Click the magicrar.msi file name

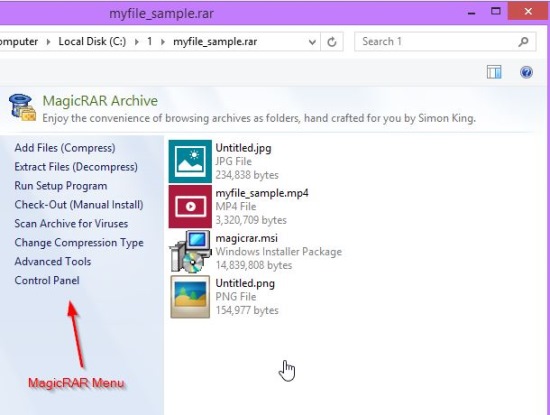247,238
